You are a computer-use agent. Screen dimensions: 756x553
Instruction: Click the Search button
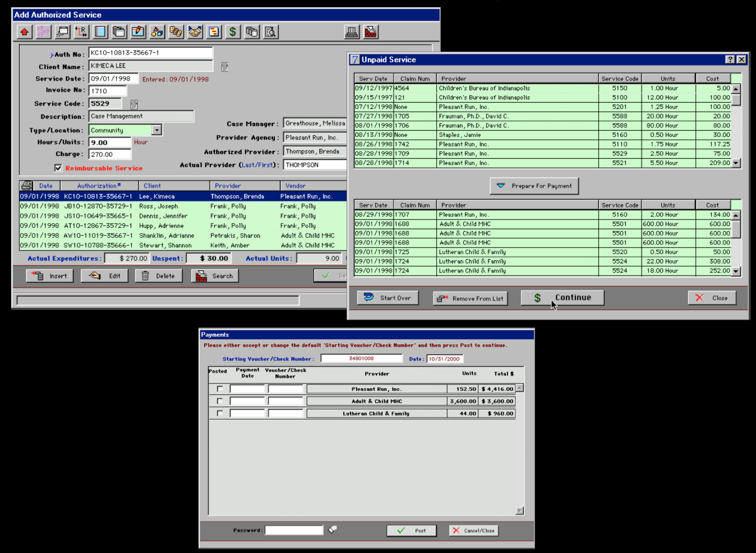[x=215, y=276]
